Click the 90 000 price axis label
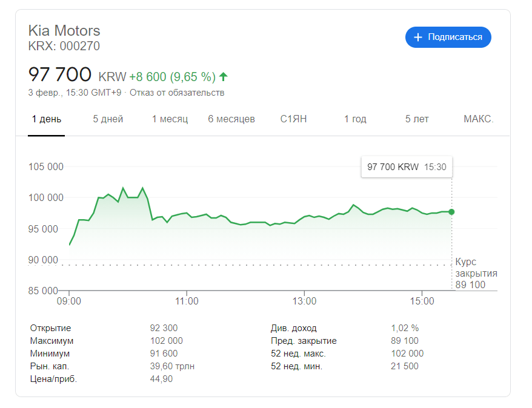Image resolution: width=532 pixels, height=408 pixels. click(x=43, y=260)
